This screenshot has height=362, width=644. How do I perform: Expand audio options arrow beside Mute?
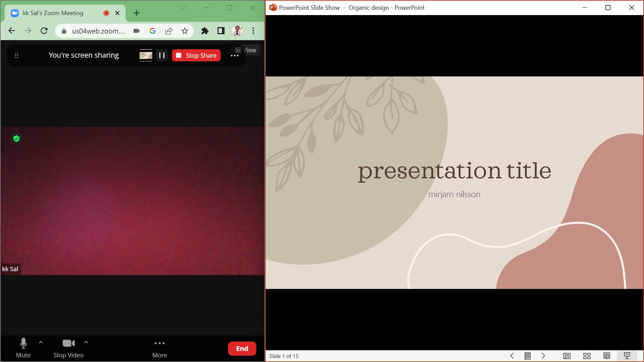click(41, 342)
